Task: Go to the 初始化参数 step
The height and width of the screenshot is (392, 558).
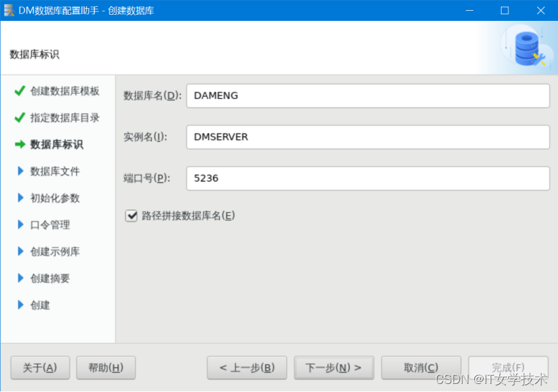Action: coord(55,198)
